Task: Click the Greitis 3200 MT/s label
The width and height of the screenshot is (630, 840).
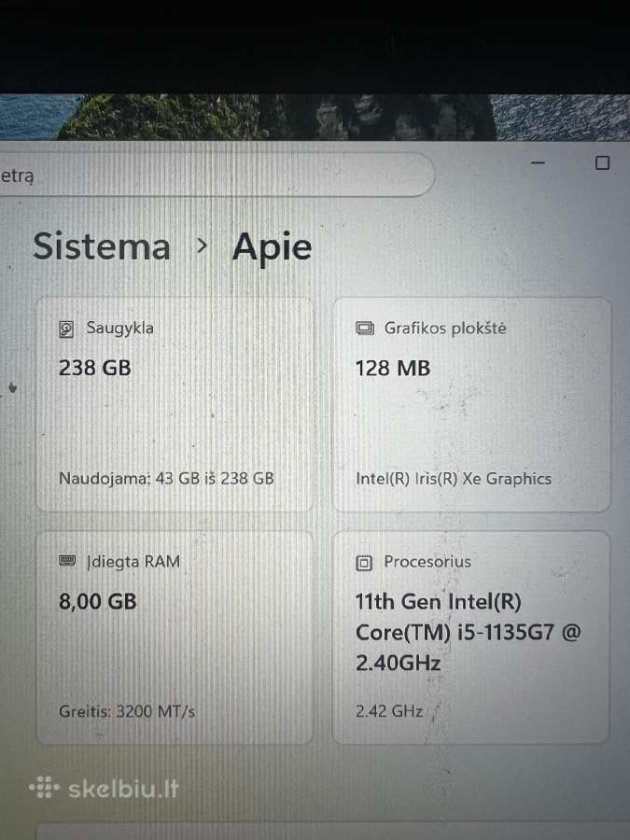Action: pyautogui.click(x=127, y=711)
